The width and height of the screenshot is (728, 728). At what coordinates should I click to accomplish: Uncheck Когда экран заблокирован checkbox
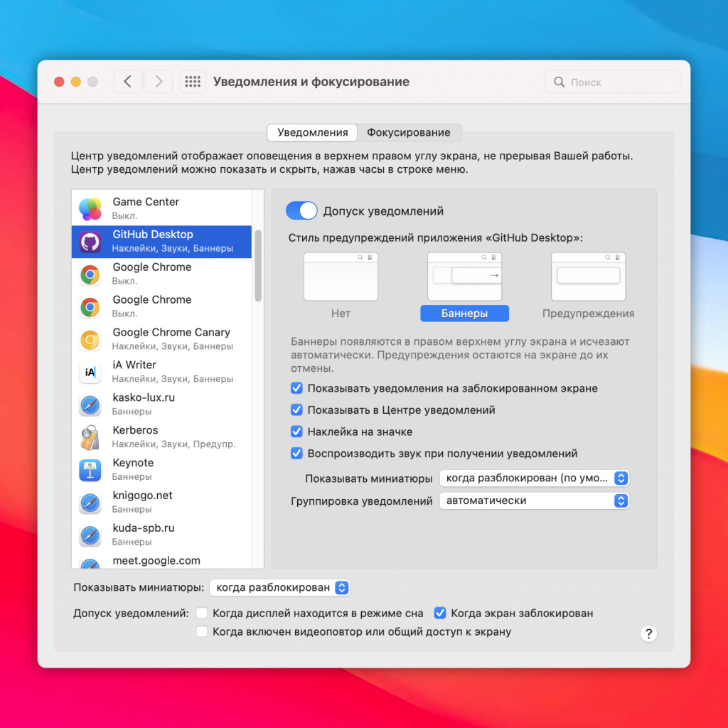coord(440,613)
